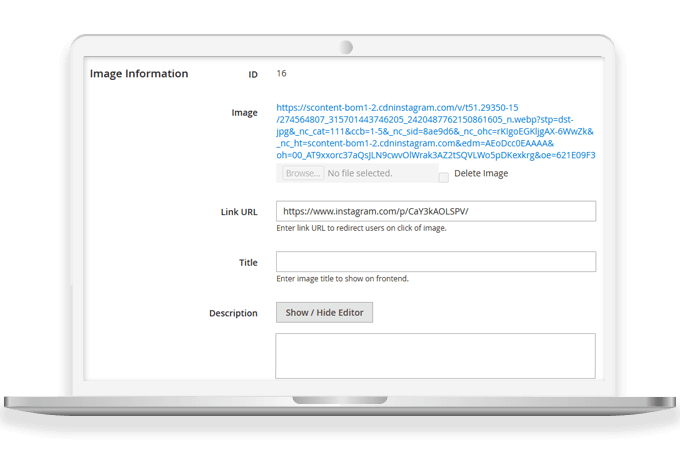The image size is (680, 450).
Task: Click the ID field label
Action: (252, 74)
